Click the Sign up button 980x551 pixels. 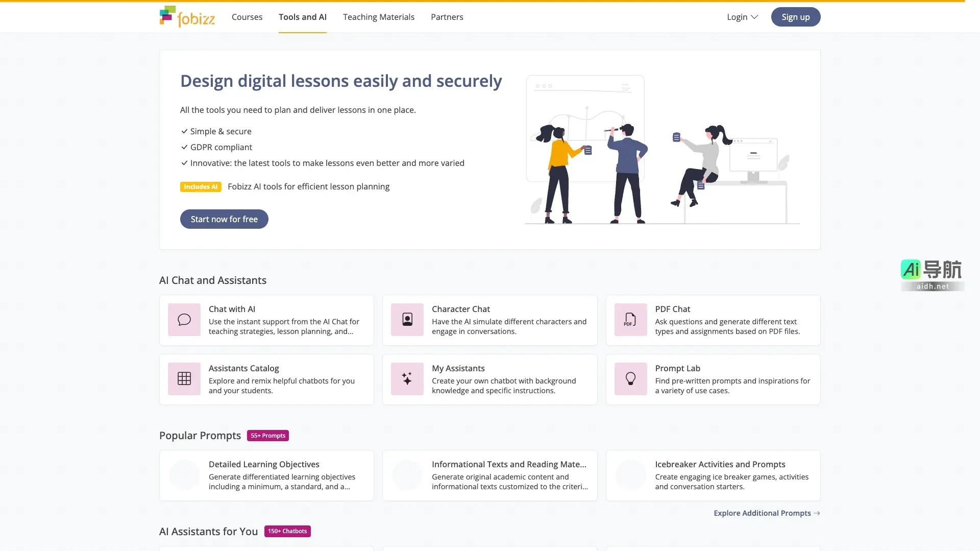pos(795,17)
